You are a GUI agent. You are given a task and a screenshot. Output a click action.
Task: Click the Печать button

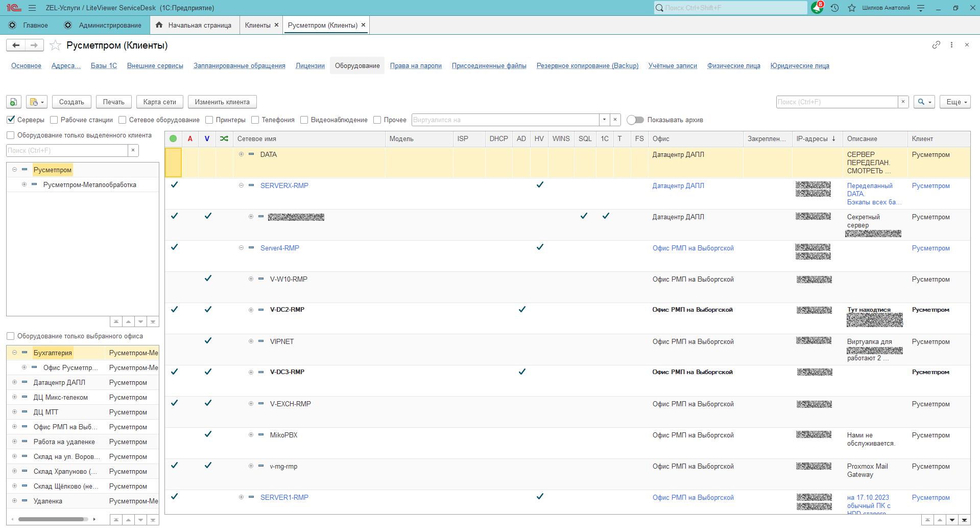click(114, 102)
